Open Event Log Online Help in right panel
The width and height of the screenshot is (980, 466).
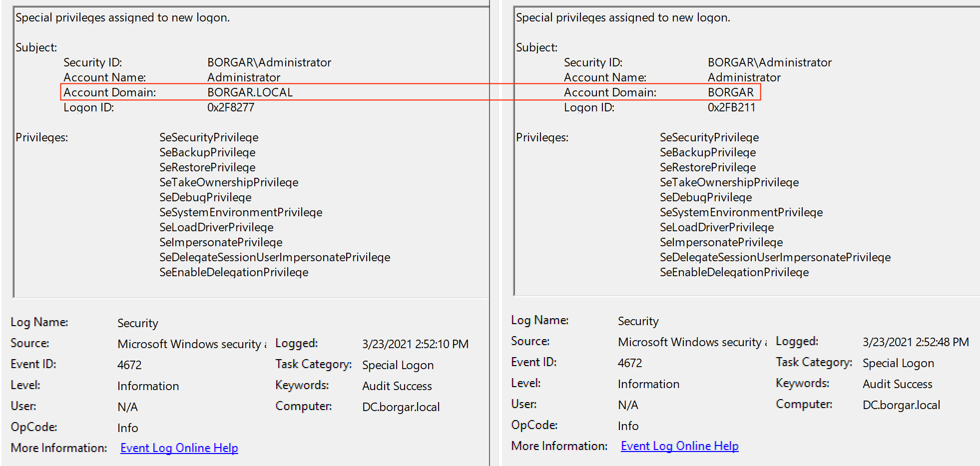679,446
